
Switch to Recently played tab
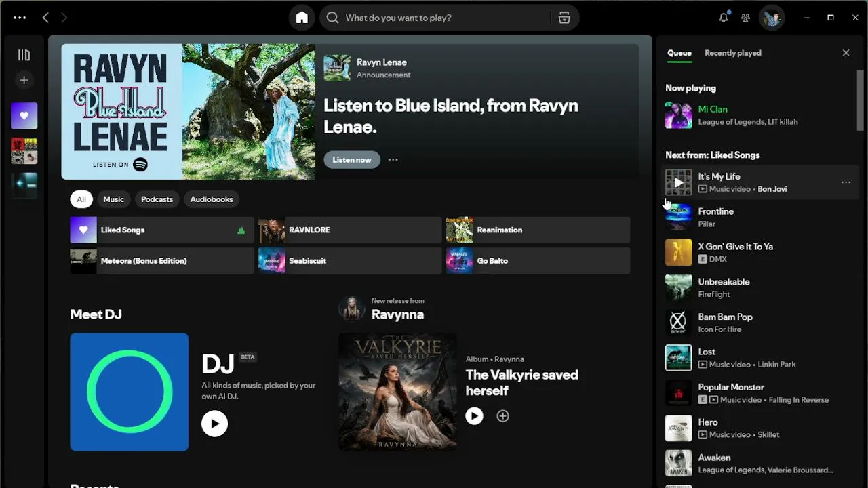click(x=733, y=53)
